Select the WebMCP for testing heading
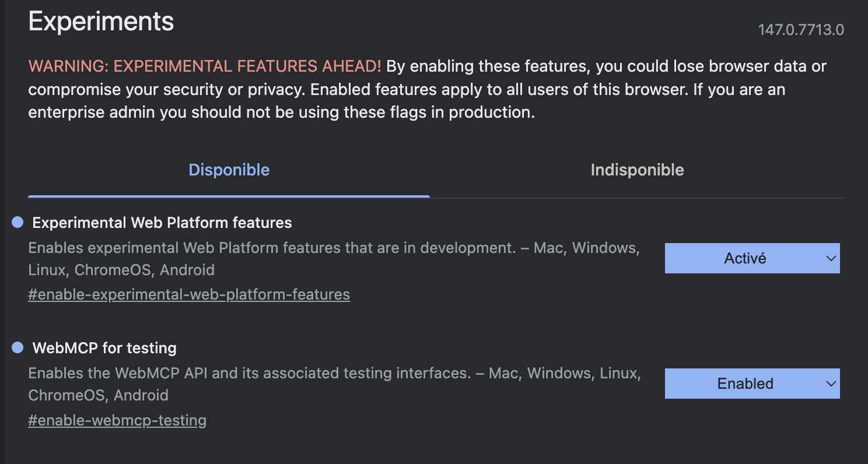Image resolution: width=868 pixels, height=464 pixels. [106, 348]
